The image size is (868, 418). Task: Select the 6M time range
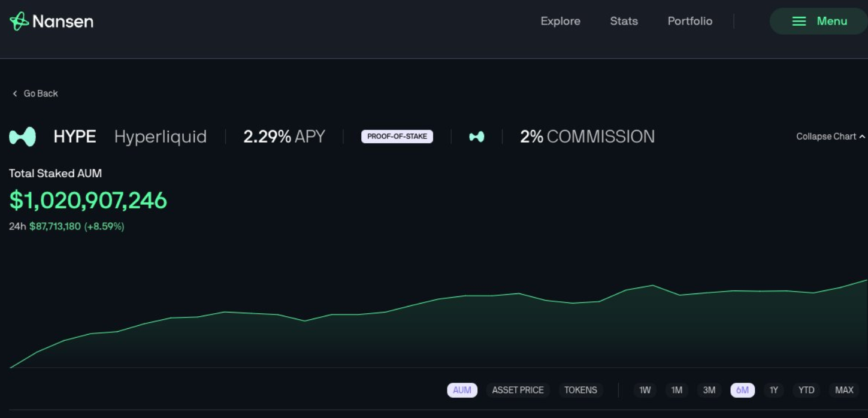[742, 390]
